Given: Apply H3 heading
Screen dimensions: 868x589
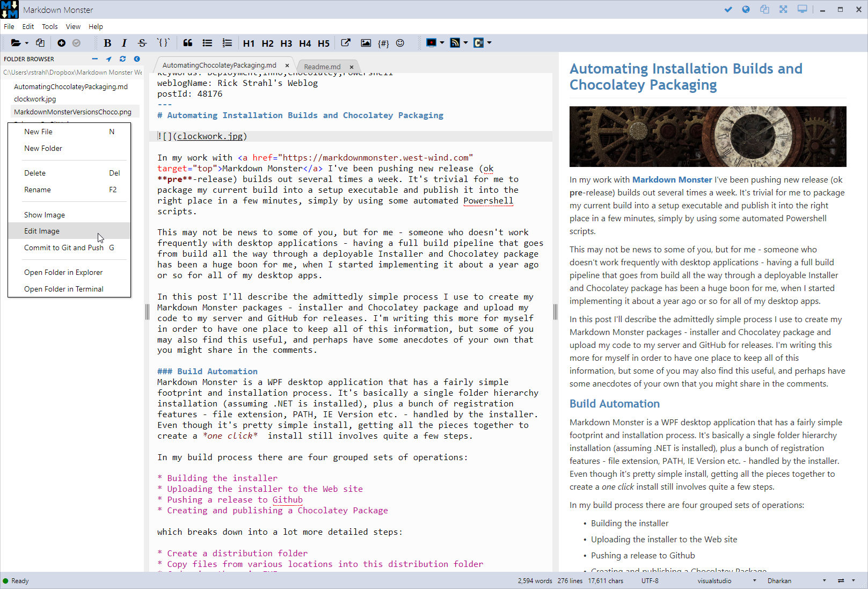Looking at the screenshot, I should click(x=286, y=43).
